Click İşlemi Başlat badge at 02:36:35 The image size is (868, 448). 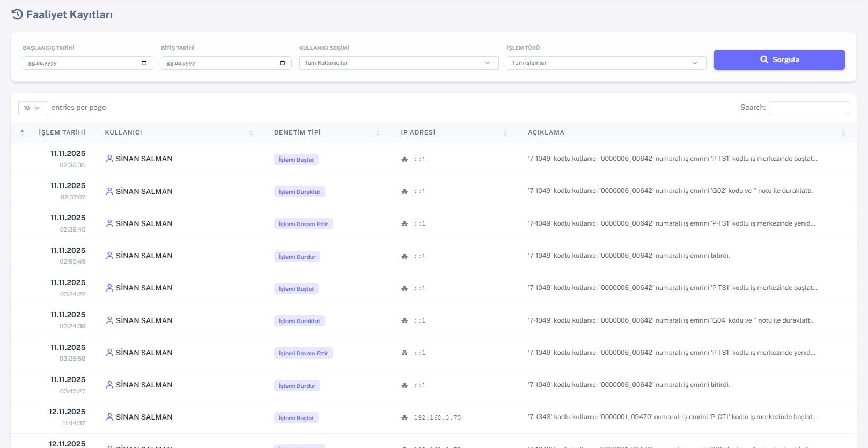point(296,160)
